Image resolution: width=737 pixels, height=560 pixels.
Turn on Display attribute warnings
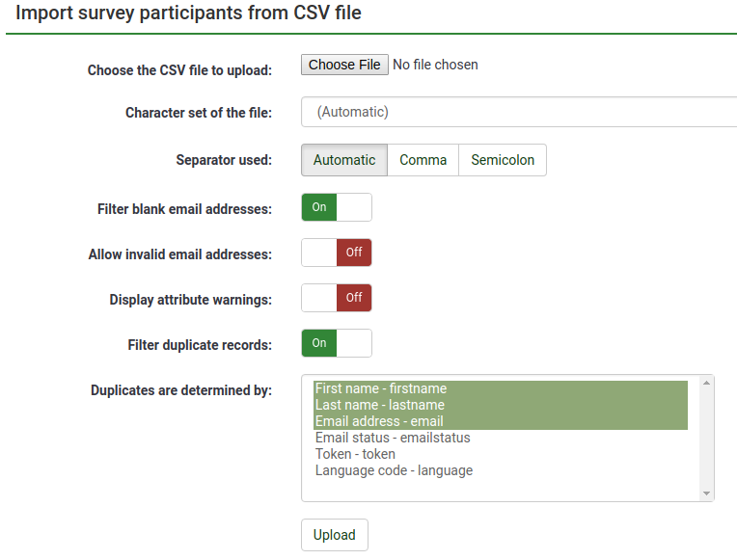[336, 298]
